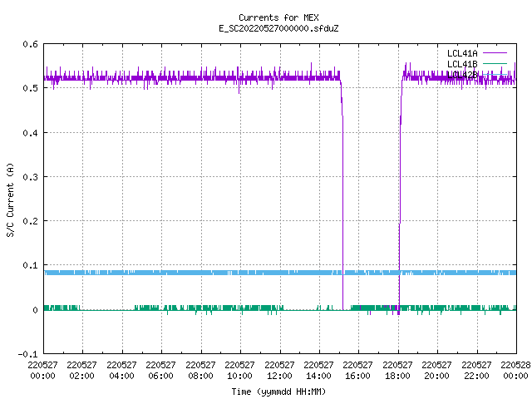Click the "S/C Current (A)" y-axis label
The width and height of the screenshot is (532, 399).
tap(10, 200)
